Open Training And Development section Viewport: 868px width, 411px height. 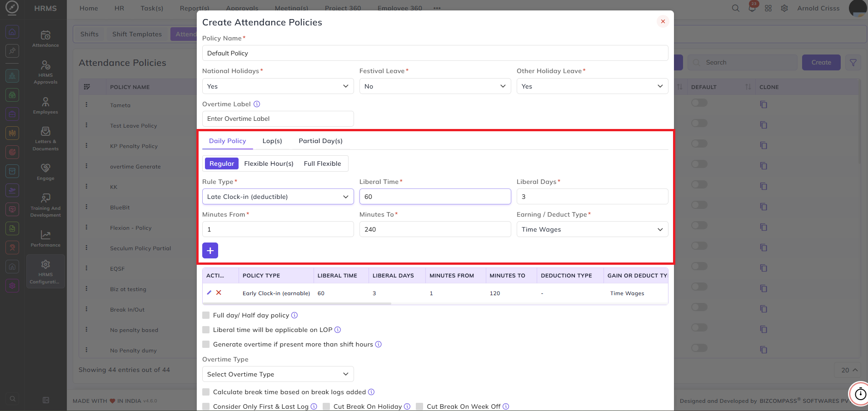45,205
